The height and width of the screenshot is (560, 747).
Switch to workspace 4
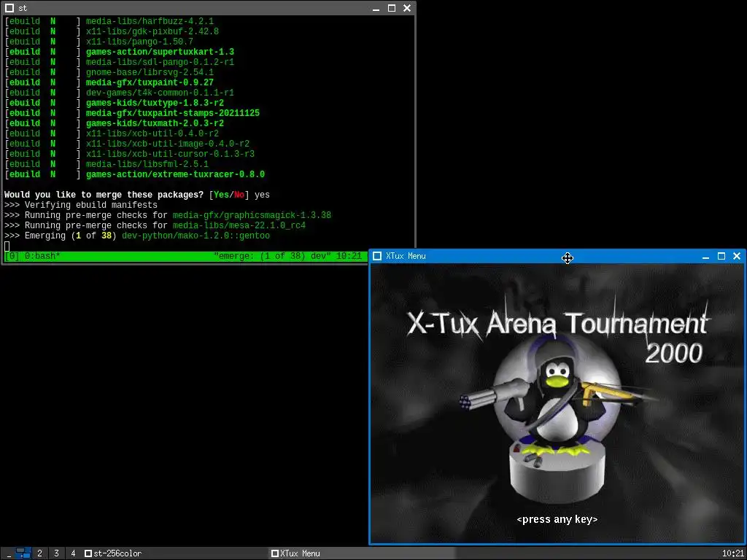point(73,553)
